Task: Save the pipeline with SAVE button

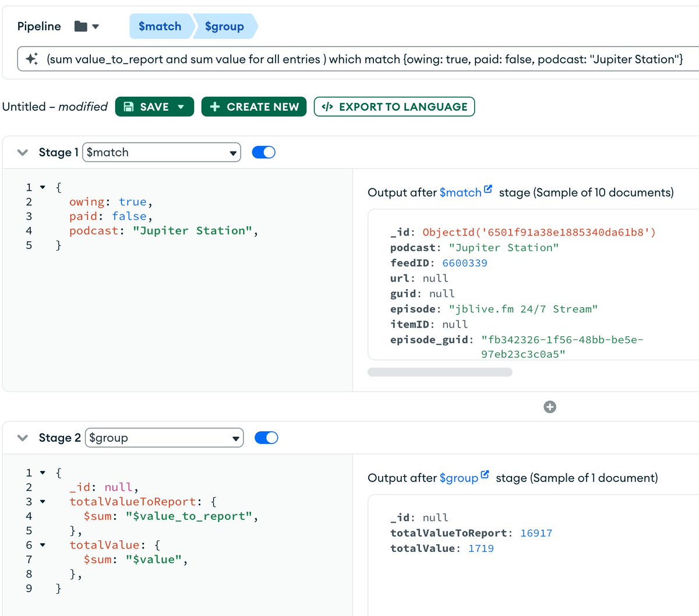Action: [146, 107]
